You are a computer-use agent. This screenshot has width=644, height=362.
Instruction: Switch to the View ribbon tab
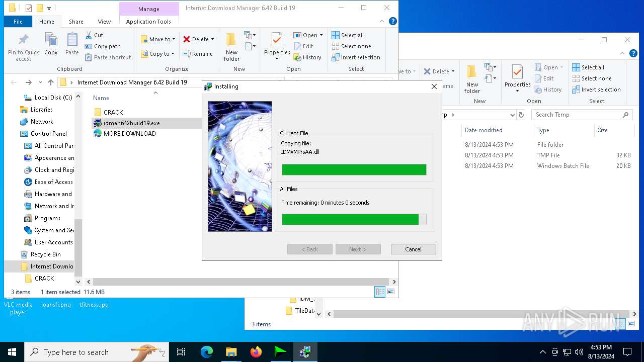(x=104, y=22)
